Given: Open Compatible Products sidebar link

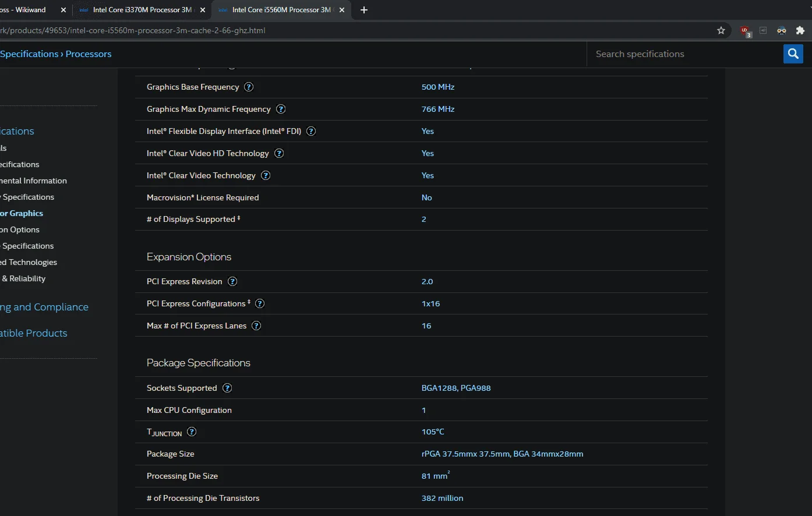Looking at the screenshot, I should coord(34,333).
